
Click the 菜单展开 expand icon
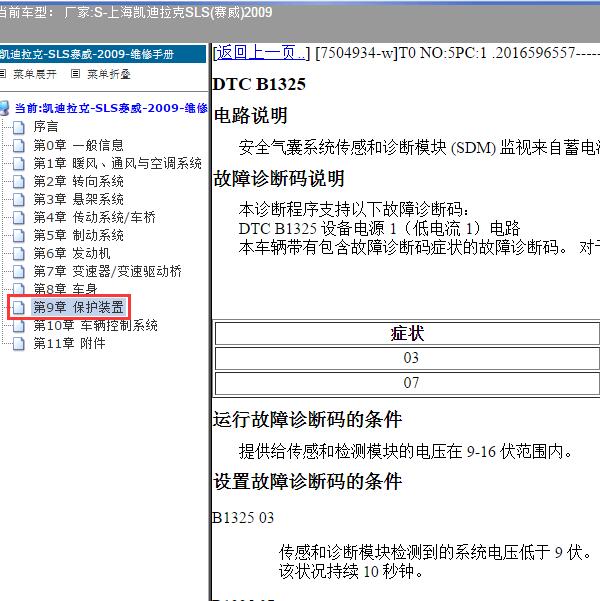click(x=3, y=74)
